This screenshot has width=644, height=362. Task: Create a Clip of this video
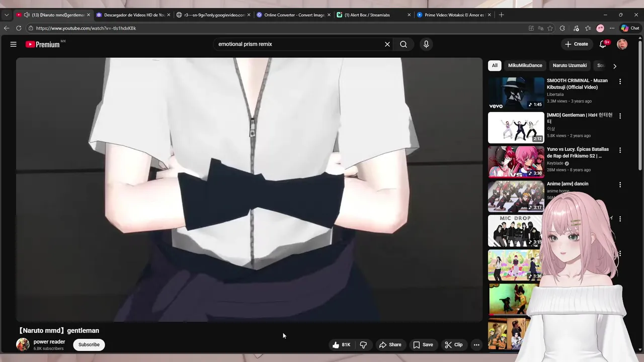[454, 345]
